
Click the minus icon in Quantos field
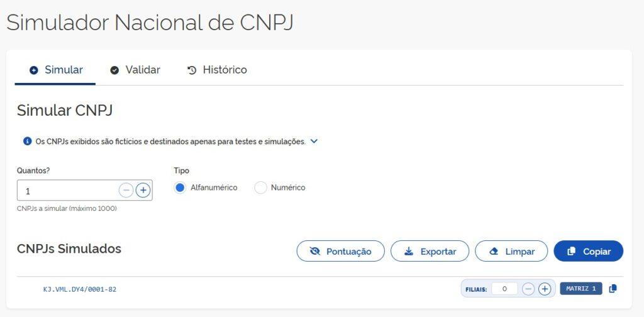click(x=126, y=190)
